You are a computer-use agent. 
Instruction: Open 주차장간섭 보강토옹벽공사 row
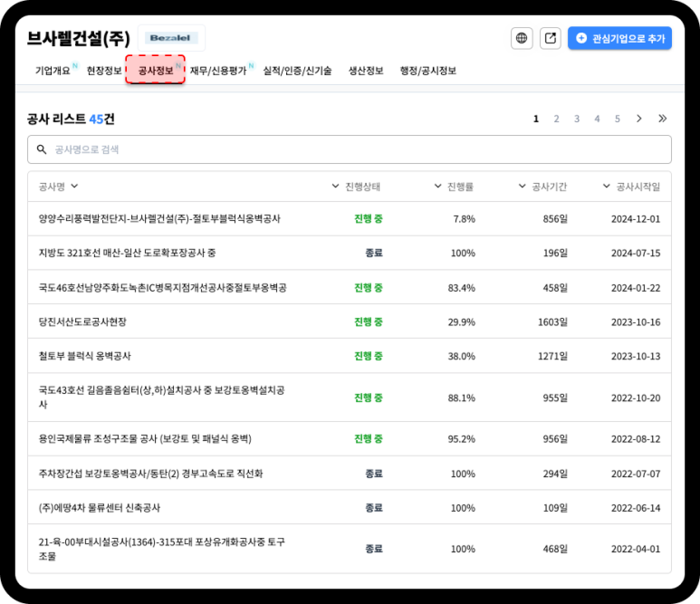point(350,474)
